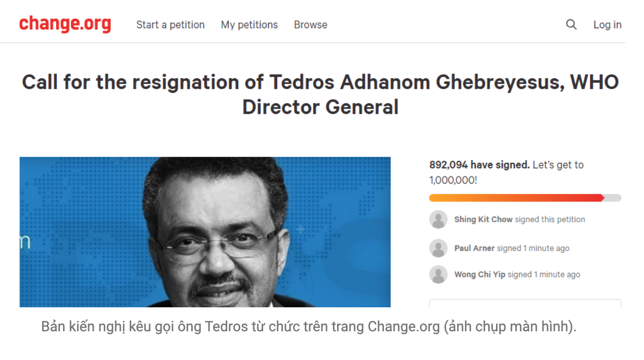Open the Start a petition menu item
644x360 pixels.
coord(170,25)
